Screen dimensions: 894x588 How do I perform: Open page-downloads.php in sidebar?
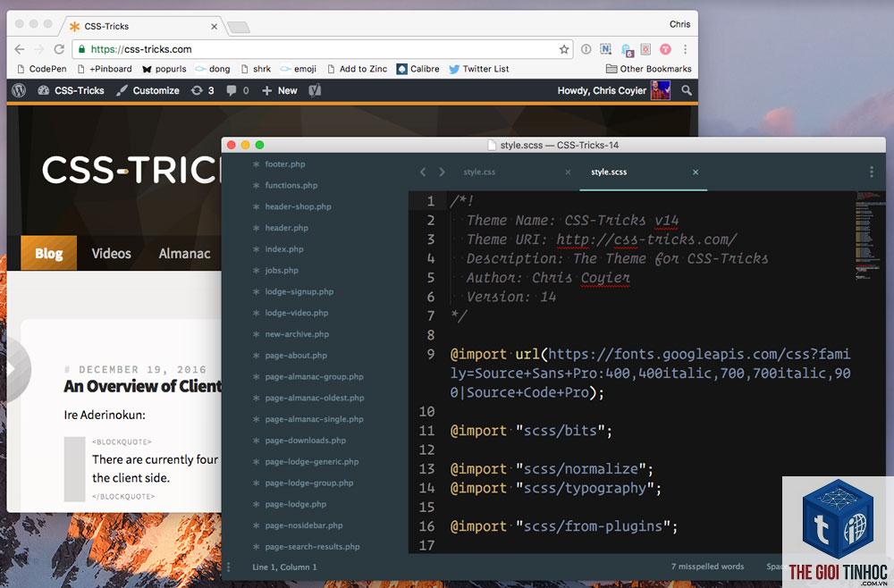point(305,441)
